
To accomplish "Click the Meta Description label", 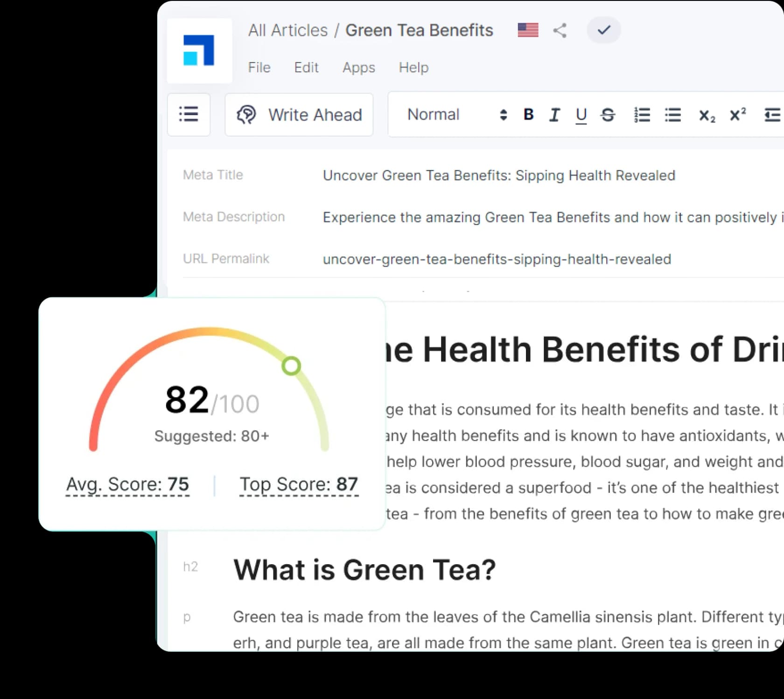I will point(234,217).
